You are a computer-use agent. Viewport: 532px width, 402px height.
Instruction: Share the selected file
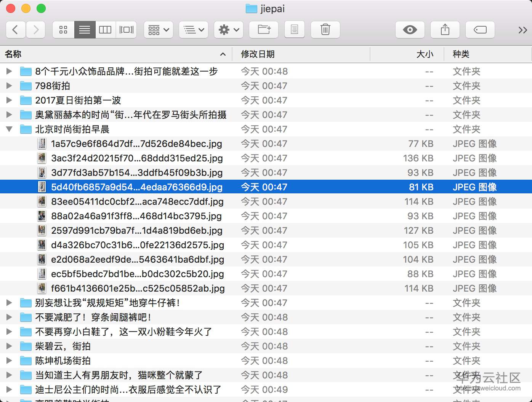click(x=445, y=30)
